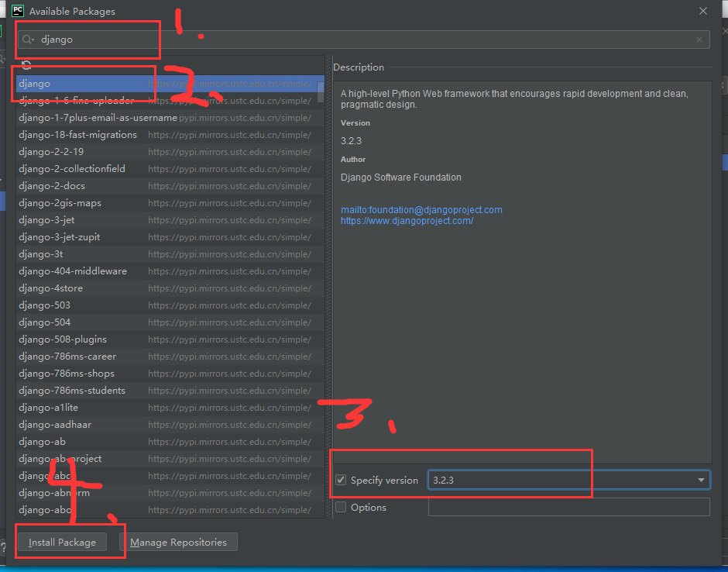Enable the Options checkbox
The image size is (728, 572).
tap(341, 507)
